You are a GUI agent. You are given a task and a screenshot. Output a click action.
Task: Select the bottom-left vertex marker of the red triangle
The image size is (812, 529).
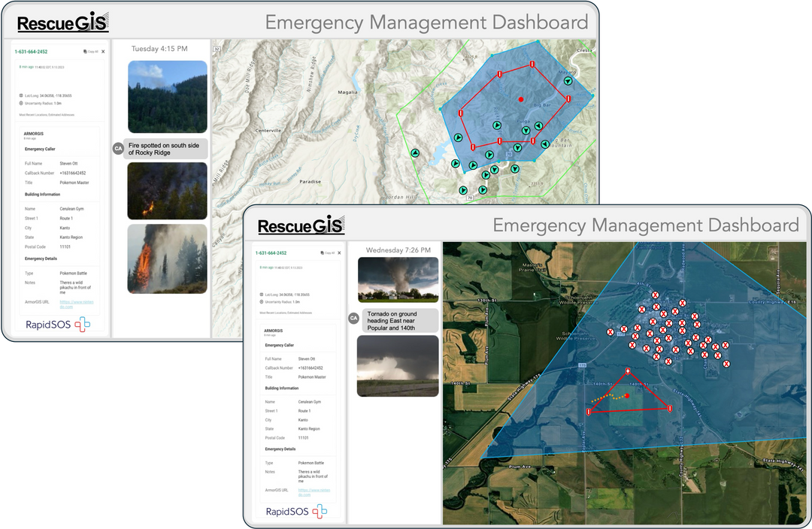(x=589, y=411)
